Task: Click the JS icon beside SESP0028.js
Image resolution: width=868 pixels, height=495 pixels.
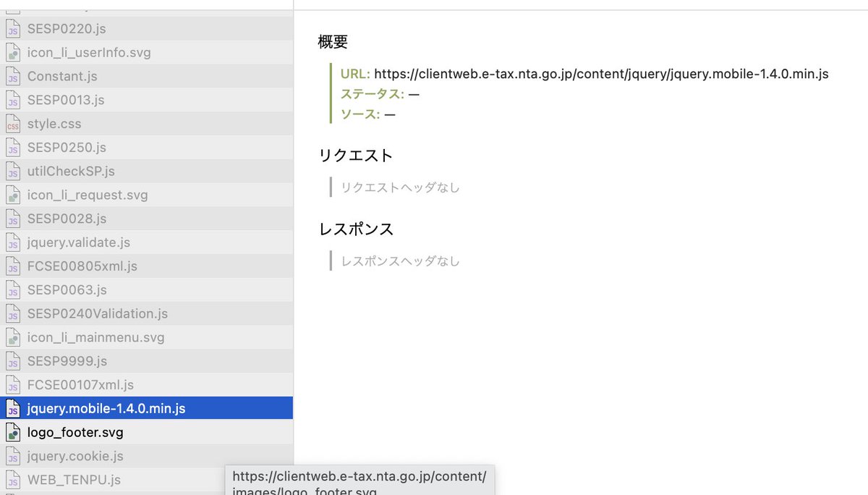Action: (12, 219)
